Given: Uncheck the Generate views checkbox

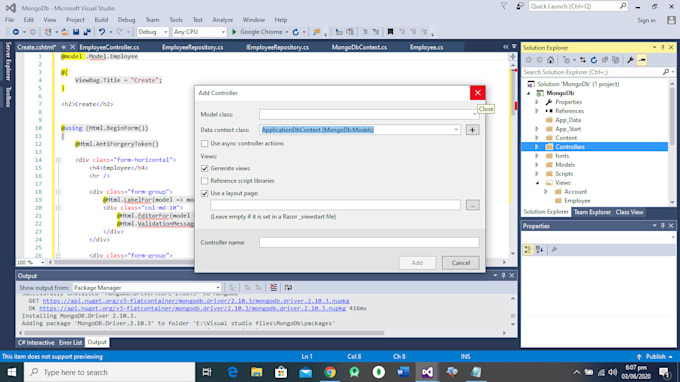Looking at the screenshot, I should point(205,168).
